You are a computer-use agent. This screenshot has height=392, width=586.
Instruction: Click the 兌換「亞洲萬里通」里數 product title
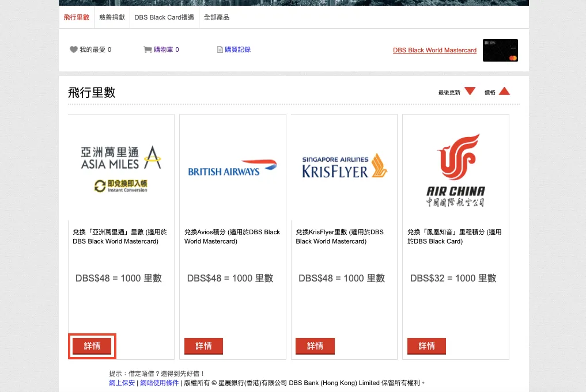click(x=120, y=237)
